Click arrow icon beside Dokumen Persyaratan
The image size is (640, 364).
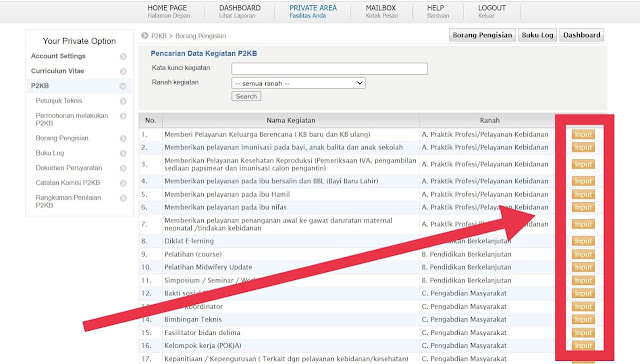(123, 168)
